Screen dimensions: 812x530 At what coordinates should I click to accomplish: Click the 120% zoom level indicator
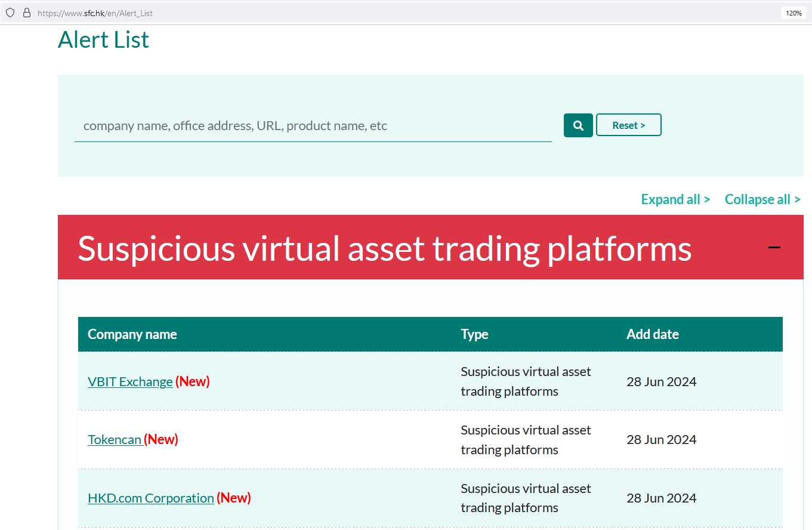(793, 13)
